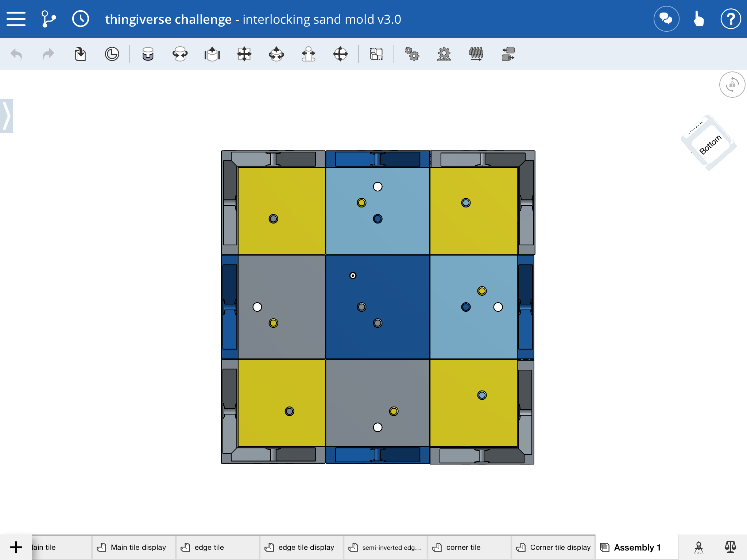Undo the last action

coord(16,54)
